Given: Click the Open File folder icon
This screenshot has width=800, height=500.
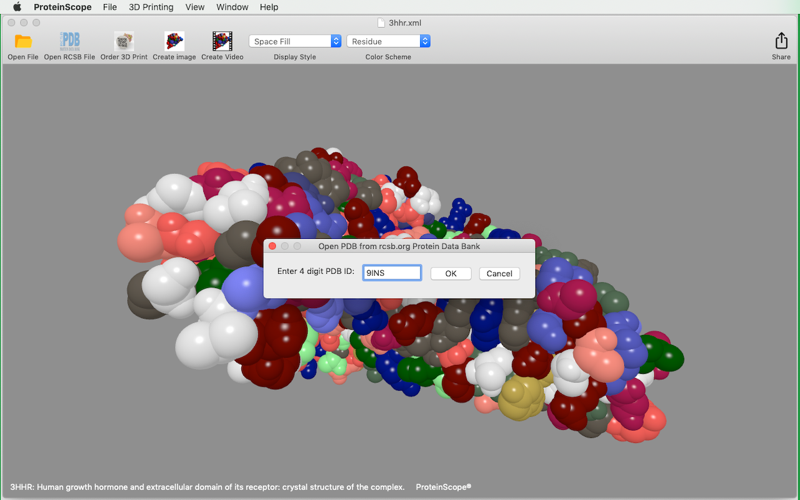Looking at the screenshot, I should point(23,41).
